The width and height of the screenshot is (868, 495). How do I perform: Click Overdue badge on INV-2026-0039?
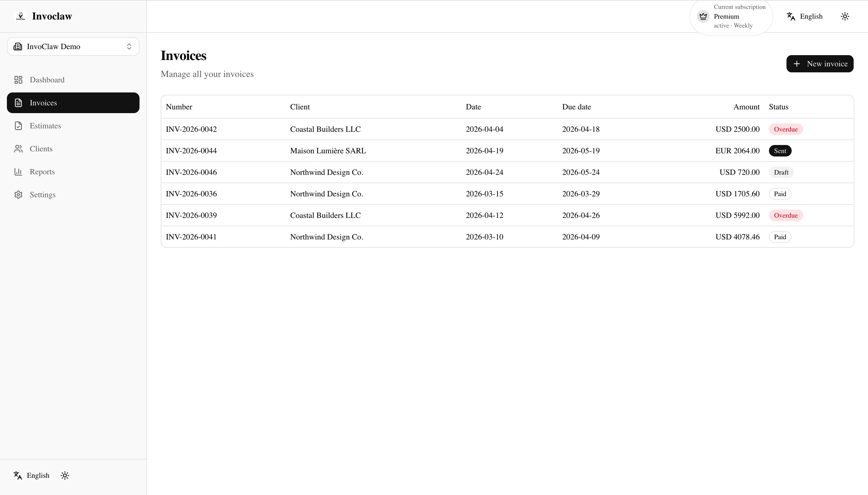(x=786, y=215)
